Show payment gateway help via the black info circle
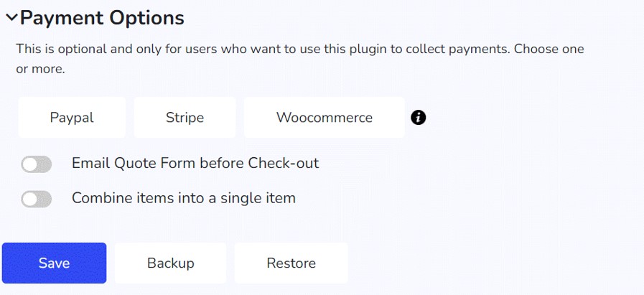The width and height of the screenshot is (644, 295). (418, 118)
